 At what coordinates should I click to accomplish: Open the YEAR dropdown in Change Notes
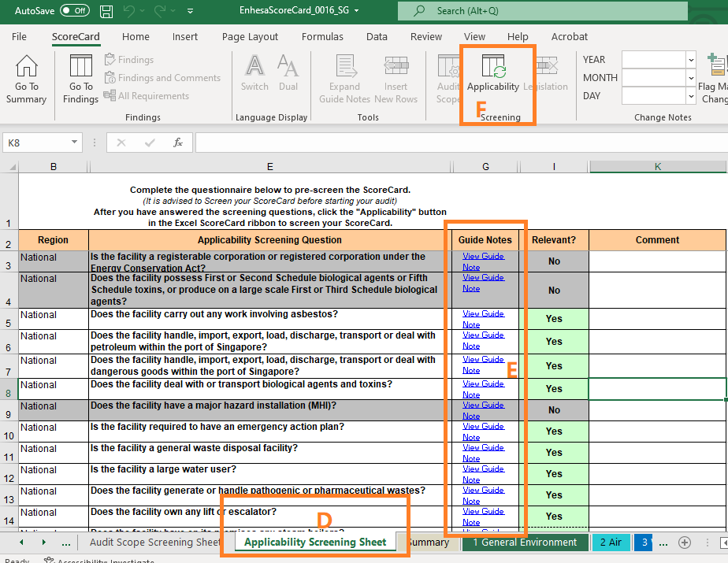[x=690, y=59]
